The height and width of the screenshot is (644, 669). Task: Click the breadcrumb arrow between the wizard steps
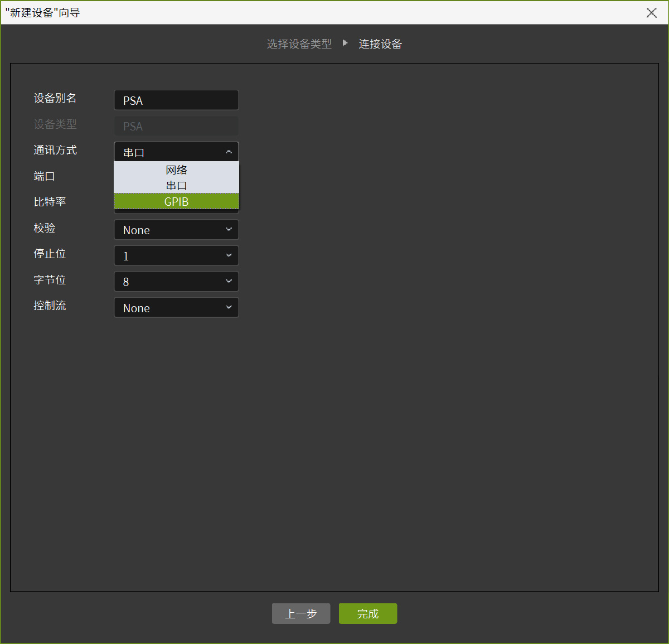tap(345, 43)
